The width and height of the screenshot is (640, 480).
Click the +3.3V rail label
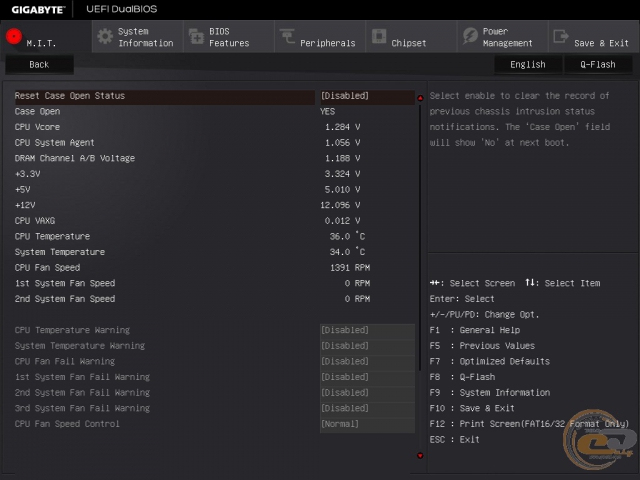[27, 174]
